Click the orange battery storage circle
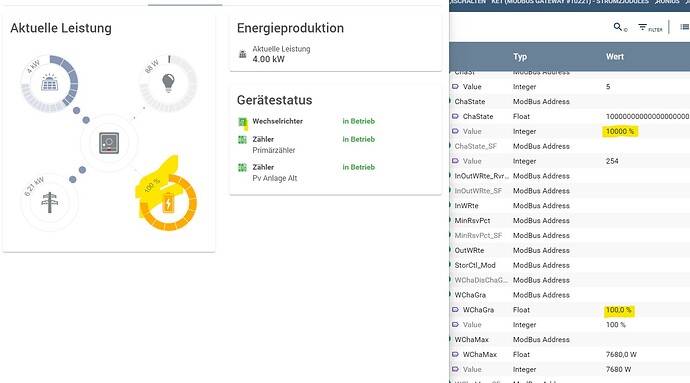 coord(168,202)
